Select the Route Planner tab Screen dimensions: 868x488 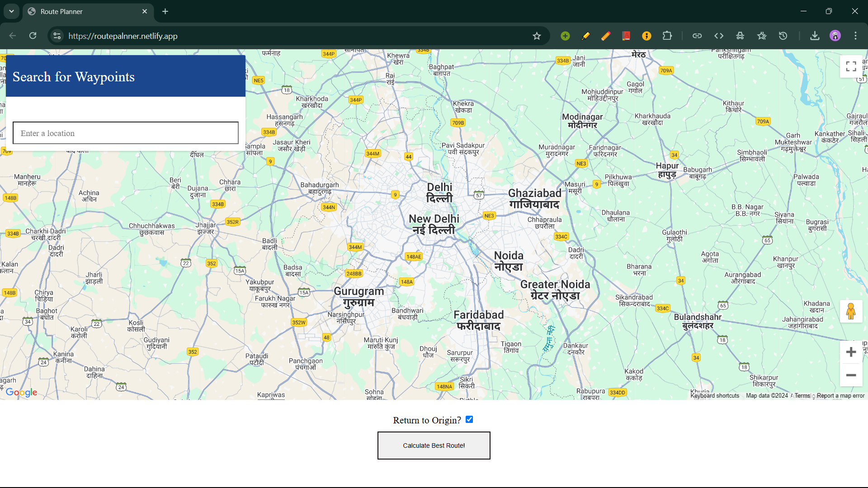pyautogui.click(x=88, y=11)
